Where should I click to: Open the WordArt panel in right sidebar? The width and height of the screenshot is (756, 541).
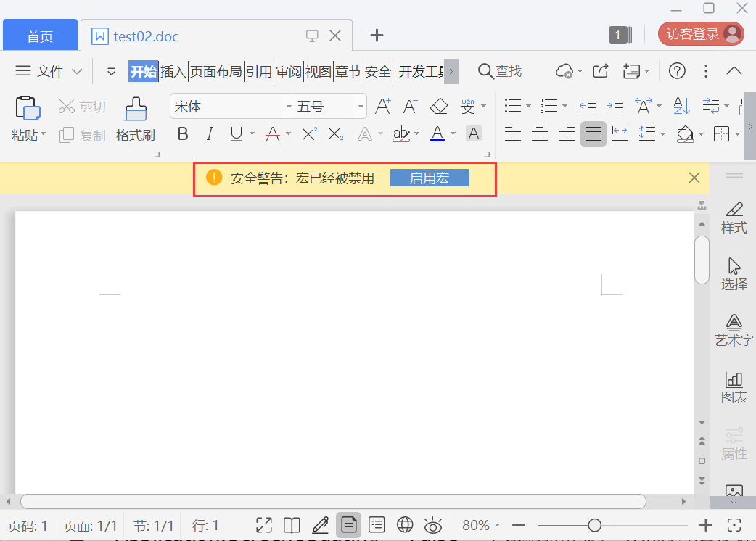point(734,330)
